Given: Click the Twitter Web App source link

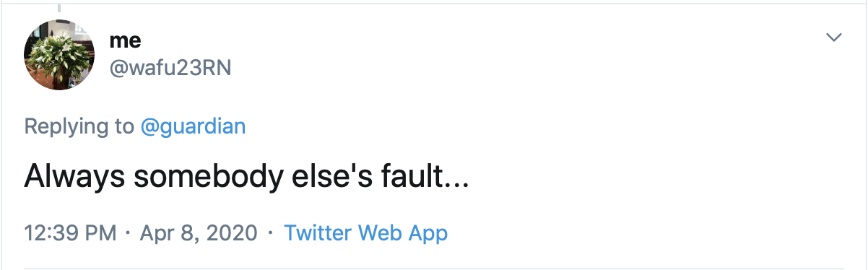Looking at the screenshot, I should click(366, 233).
